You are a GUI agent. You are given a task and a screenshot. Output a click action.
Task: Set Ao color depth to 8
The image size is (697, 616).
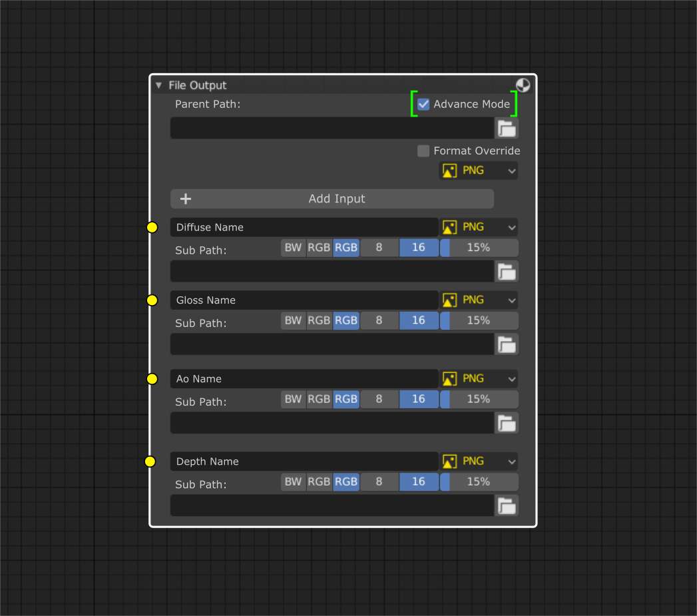tap(379, 400)
